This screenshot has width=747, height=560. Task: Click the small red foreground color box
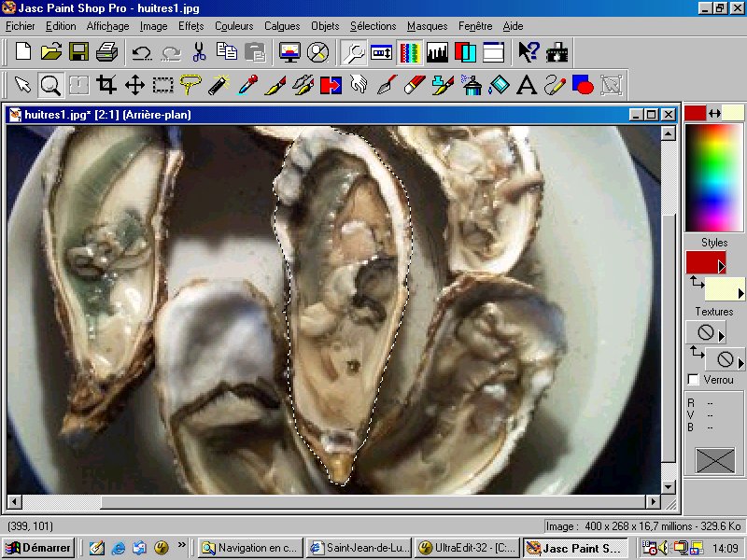coord(695,113)
